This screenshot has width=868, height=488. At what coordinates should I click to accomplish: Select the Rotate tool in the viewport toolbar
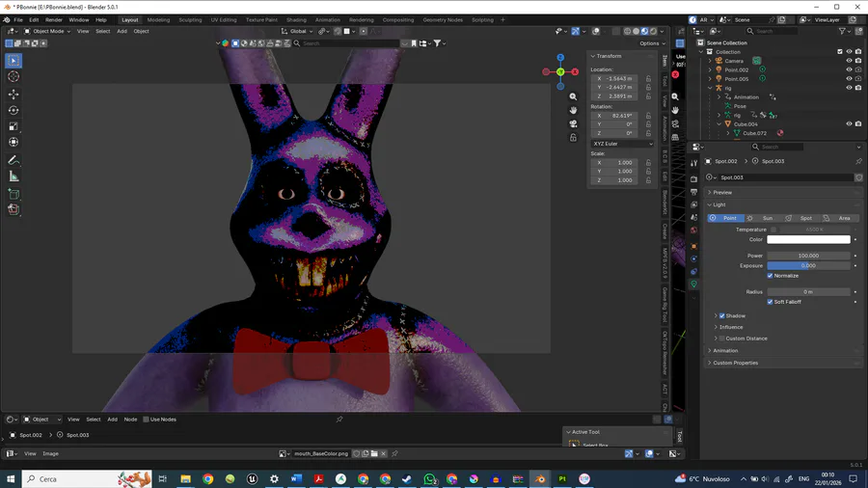point(14,110)
